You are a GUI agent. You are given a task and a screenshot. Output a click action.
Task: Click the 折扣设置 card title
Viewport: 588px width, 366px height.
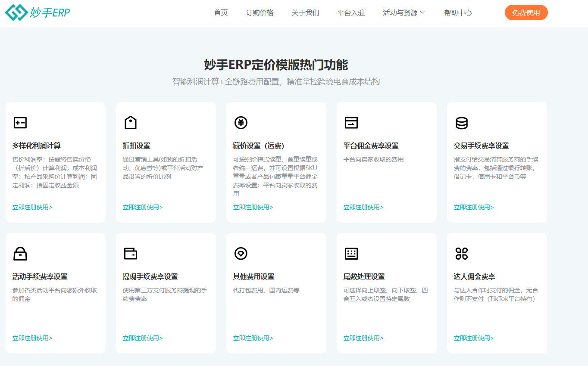coord(137,146)
